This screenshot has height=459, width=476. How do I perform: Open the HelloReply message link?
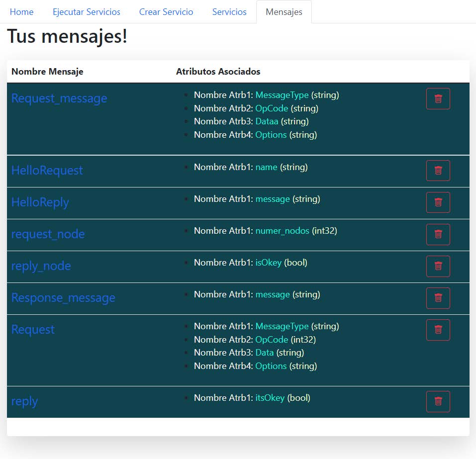tap(40, 202)
